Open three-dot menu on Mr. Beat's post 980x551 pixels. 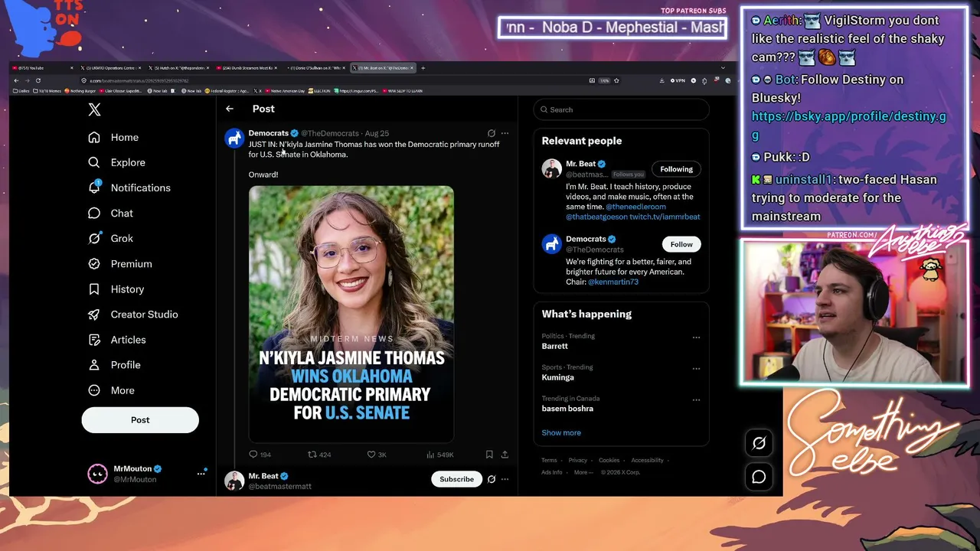(505, 479)
